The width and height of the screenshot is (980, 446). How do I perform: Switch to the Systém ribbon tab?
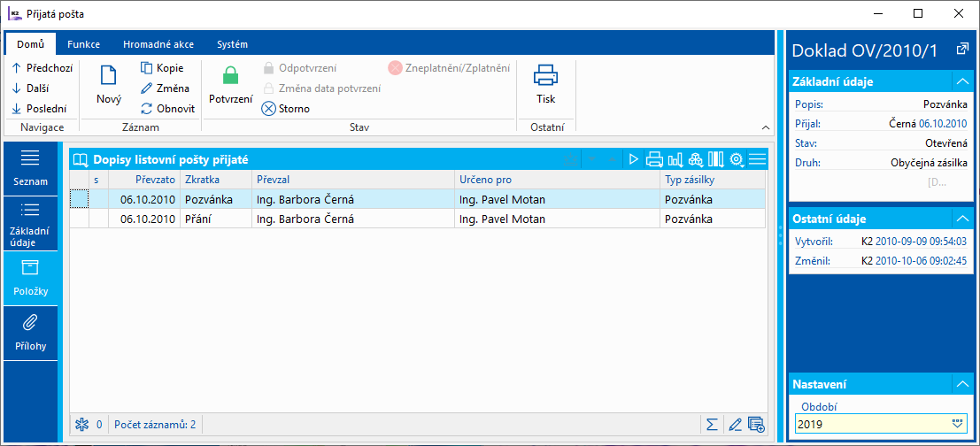coord(233,44)
